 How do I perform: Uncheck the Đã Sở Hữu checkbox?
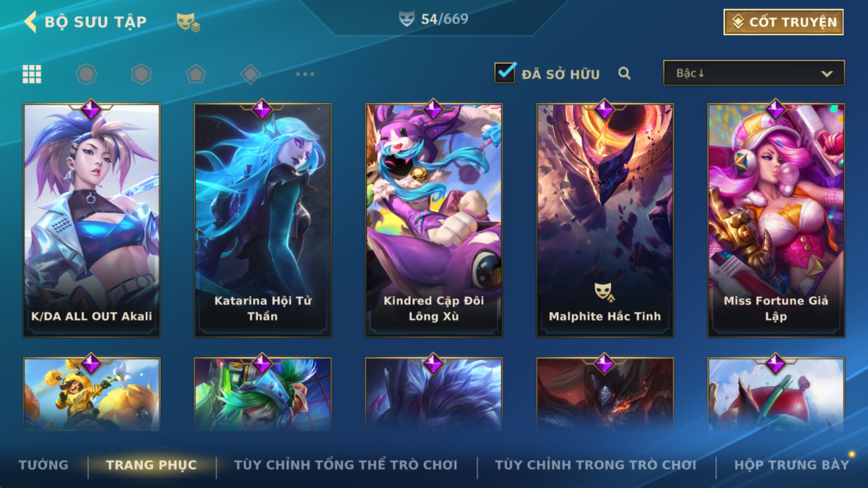click(505, 72)
